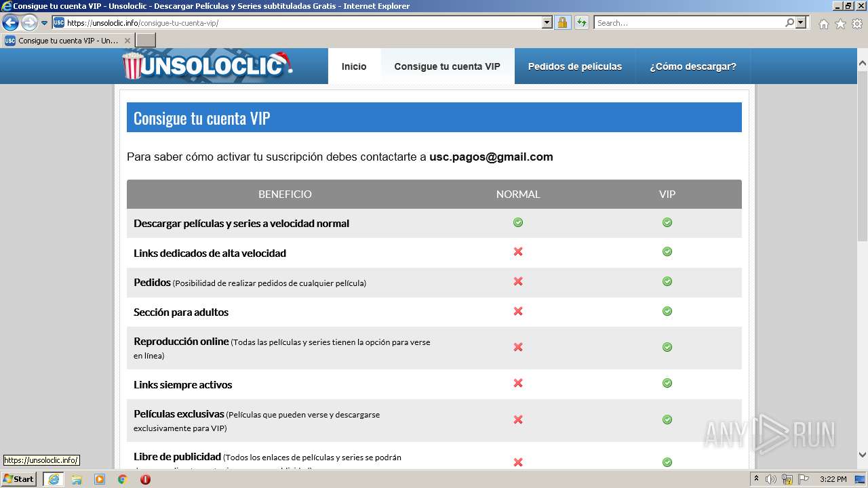Expand the address bar autocomplete dropdown
This screenshot has width=868, height=488.
[x=547, y=22]
